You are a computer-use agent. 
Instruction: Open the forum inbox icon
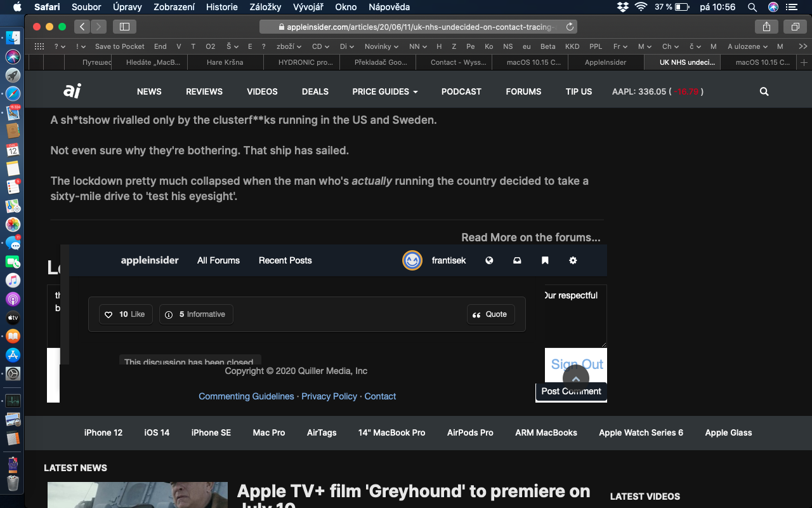(x=517, y=260)
